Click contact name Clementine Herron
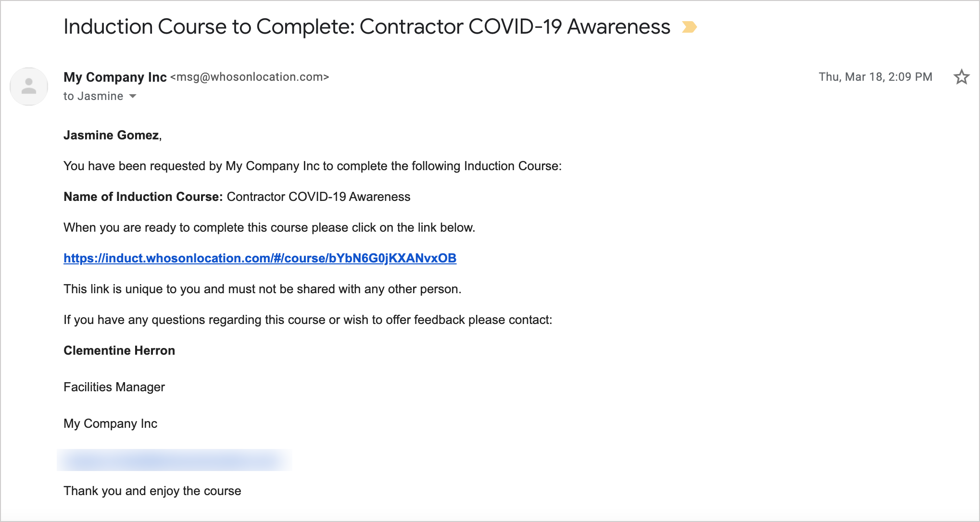This screenshot has width=980, height=522. click(119, 350)
